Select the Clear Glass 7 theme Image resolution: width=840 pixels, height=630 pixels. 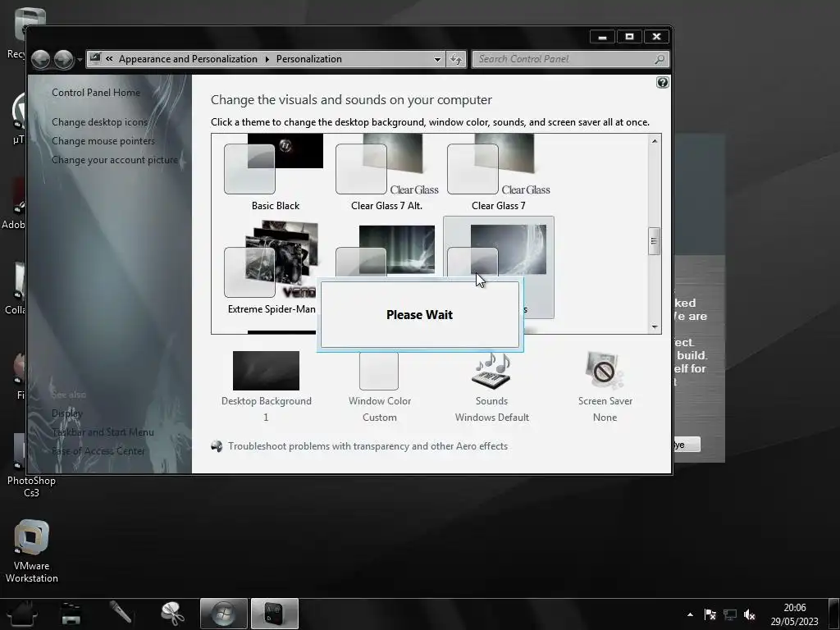498,172
